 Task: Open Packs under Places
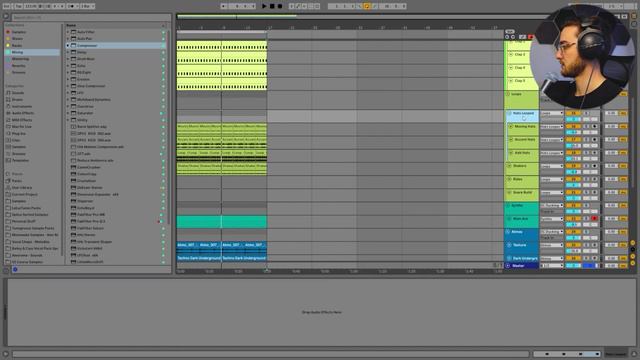coord(17,181)
